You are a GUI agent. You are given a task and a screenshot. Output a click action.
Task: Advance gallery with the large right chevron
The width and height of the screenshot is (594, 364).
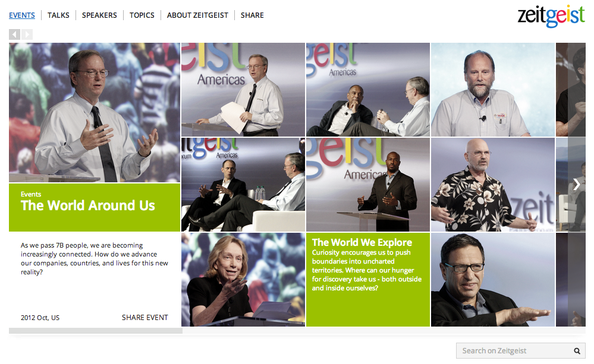pos(576,184)
